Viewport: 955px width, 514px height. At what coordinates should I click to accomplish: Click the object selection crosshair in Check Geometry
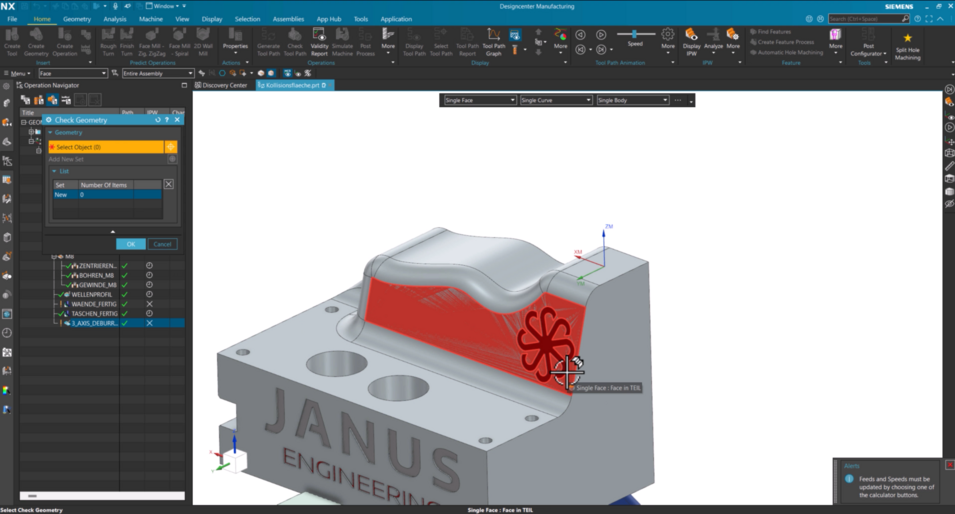171,147
